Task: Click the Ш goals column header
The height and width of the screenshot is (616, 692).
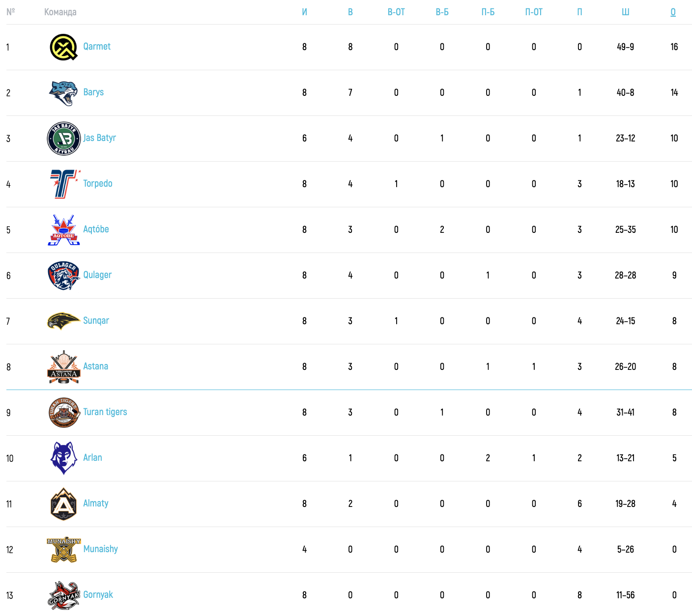Action: coord(625,12)
